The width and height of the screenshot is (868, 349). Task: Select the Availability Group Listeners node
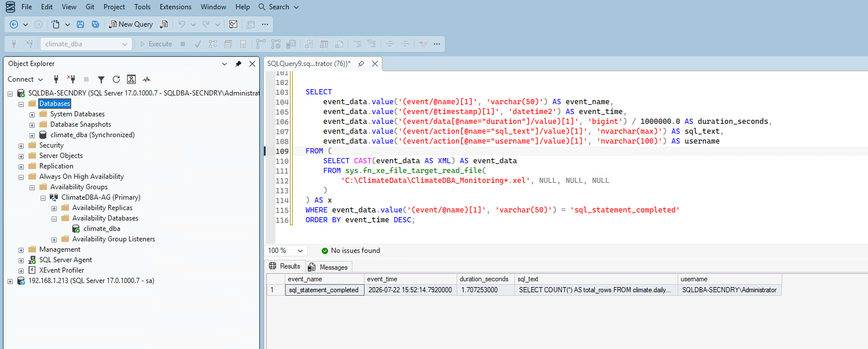coord(113,239)
